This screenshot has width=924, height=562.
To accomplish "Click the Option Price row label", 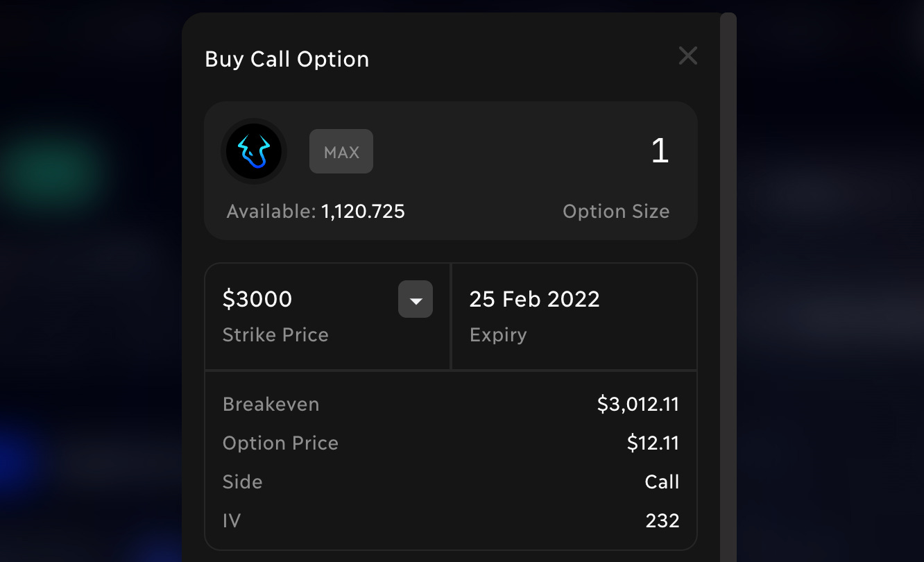I will (280, 443).
